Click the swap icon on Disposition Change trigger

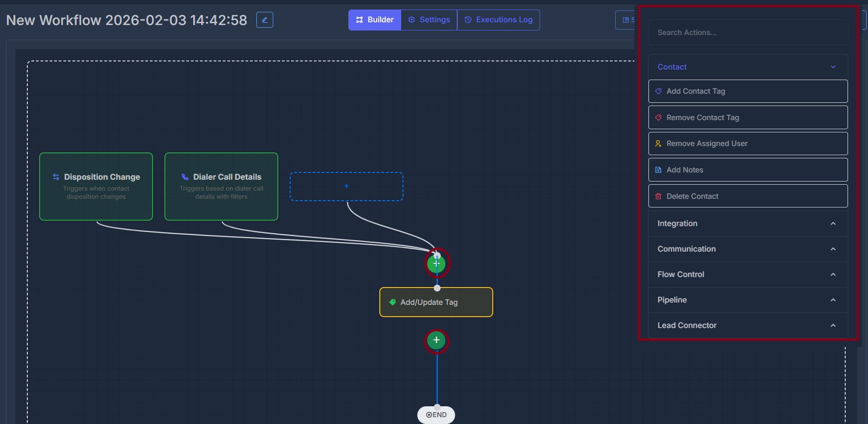point(56,177)
